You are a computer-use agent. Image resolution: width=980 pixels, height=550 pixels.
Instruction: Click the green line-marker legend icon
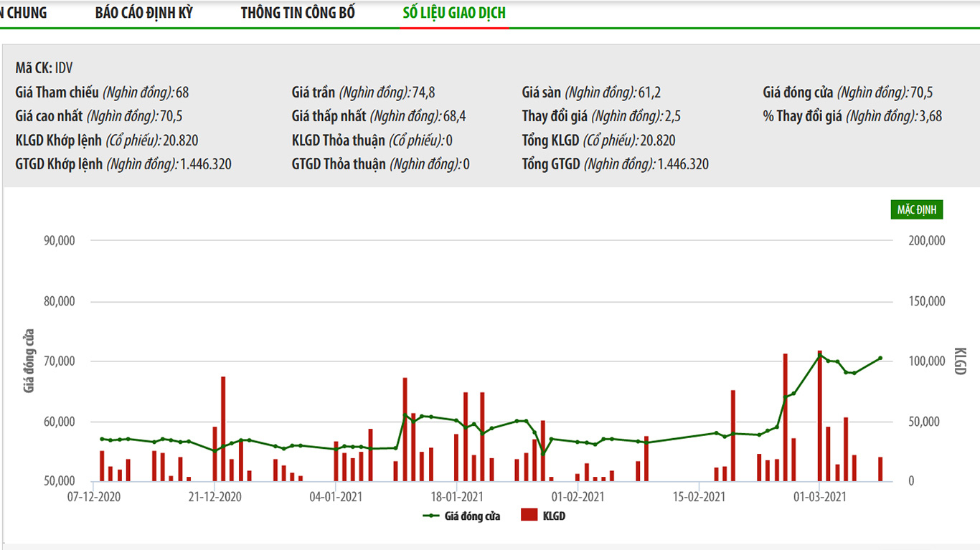(431, 516)
